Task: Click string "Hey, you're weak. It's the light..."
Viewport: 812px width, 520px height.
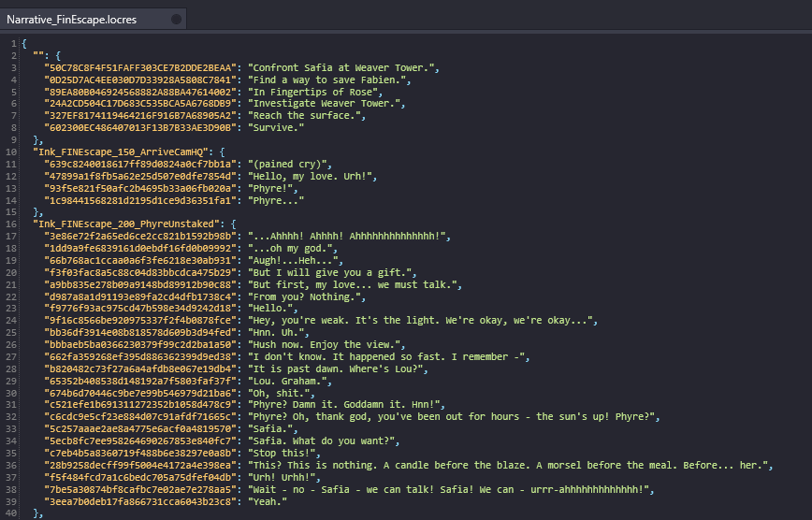Action: point(420,320)
